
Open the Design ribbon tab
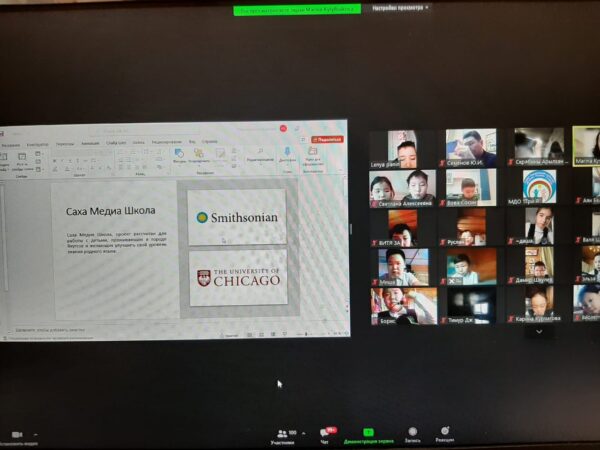coord(38,144)
